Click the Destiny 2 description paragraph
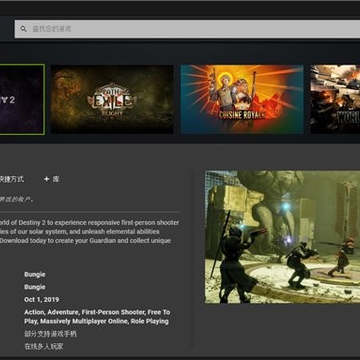This screenshot has width=360, height=360. pyautogui.click(x=90, y=232)
